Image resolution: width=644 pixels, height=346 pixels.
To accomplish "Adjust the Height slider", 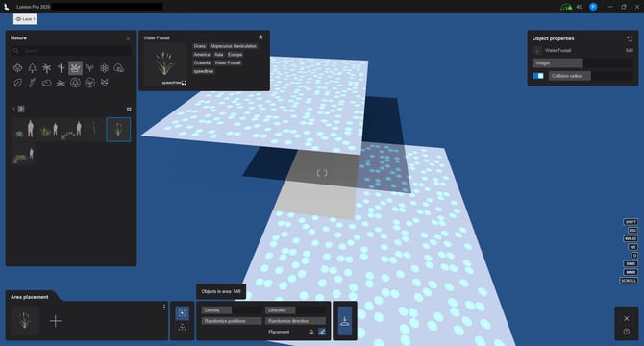I will click(582, 63).
